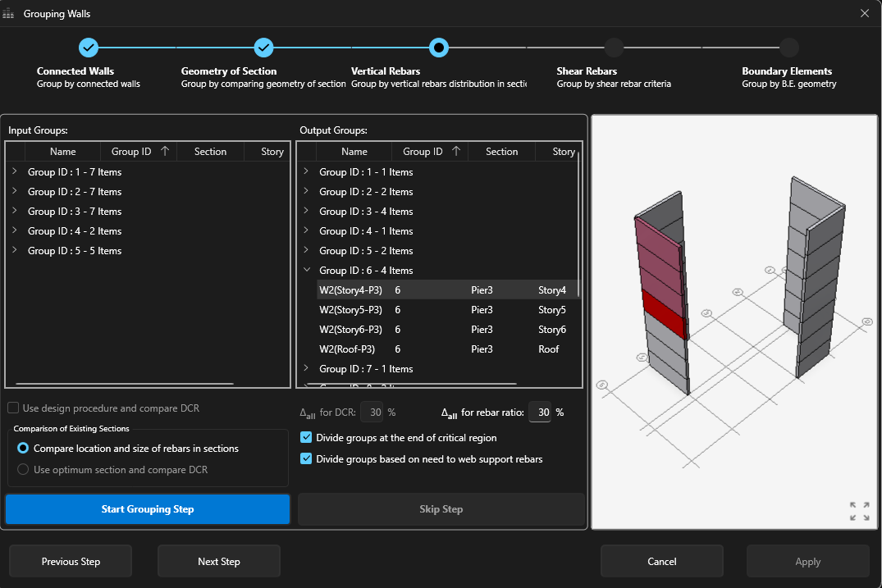The width and height of the screenshot is (882, 588).
Task: Go to the Boundary Elements step label
Action: pos(786,71)
